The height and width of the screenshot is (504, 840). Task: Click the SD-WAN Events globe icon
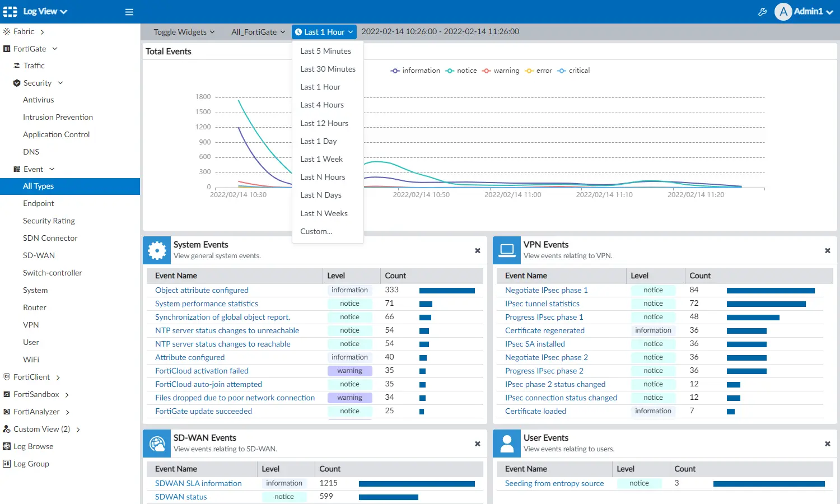[157, 444]
